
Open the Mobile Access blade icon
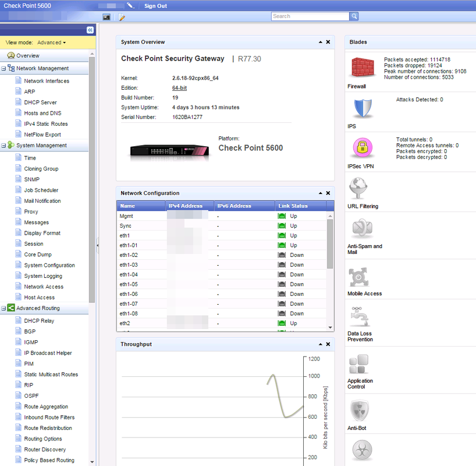(x=358, y=277)
